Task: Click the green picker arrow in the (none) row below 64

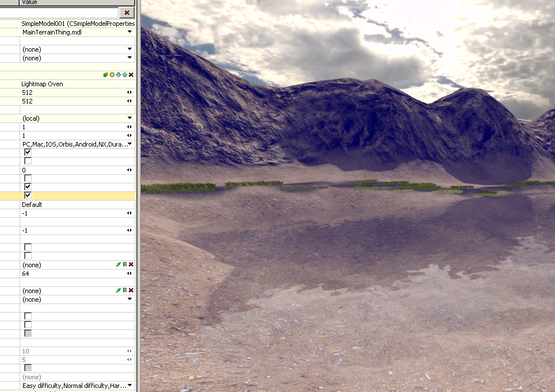Action: (118, 290)
